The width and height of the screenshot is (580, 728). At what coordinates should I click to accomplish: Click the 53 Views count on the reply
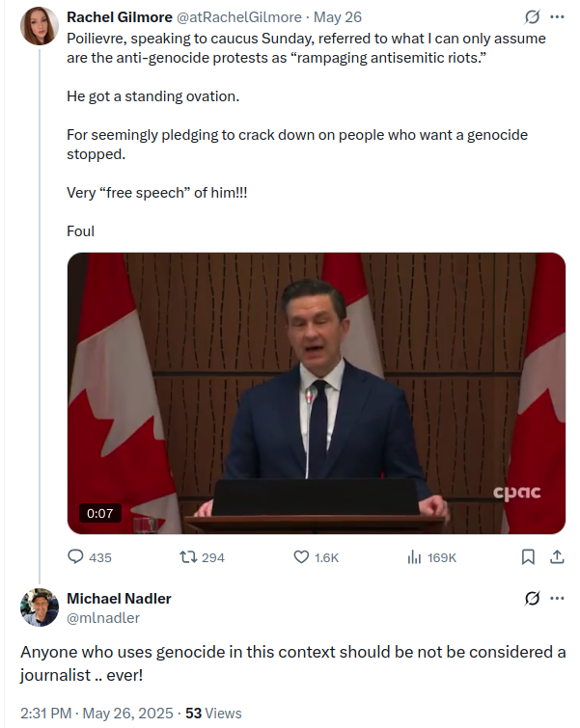pyautogui.click(x=214, y=714)
